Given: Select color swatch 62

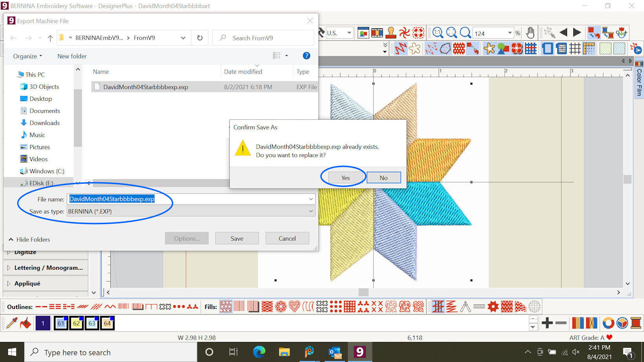Looking at the screenshot, I should pos(76,323).
